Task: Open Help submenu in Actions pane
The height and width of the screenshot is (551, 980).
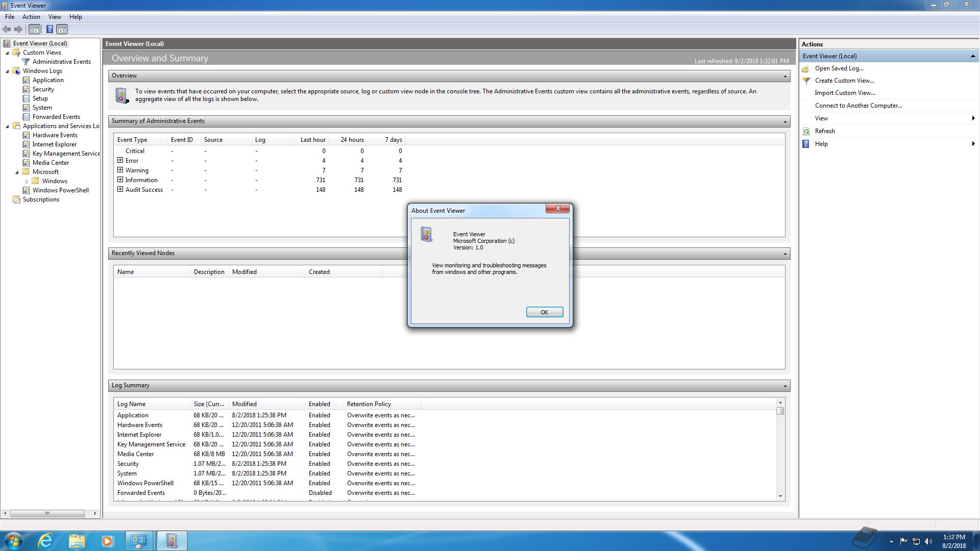Action: point(888,144)
